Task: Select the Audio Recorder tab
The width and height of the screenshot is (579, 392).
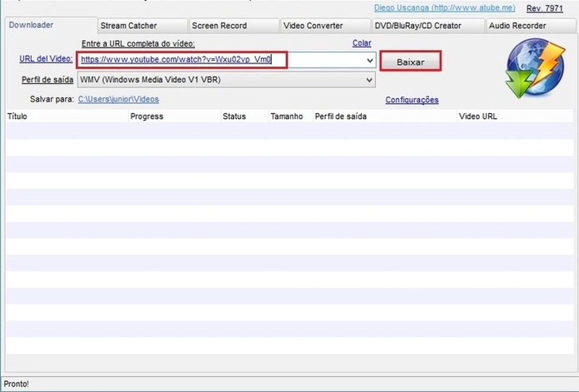Action: (531, 26)
